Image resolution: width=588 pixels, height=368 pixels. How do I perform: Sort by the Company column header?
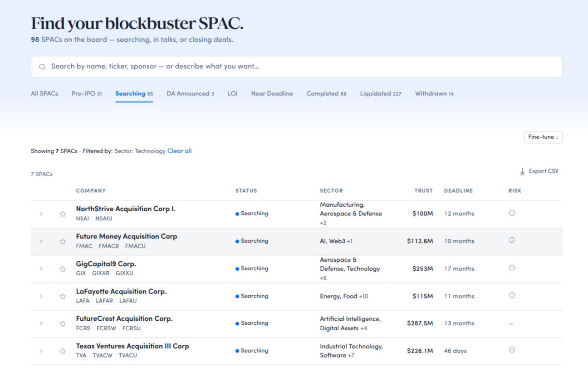(91, 191)
